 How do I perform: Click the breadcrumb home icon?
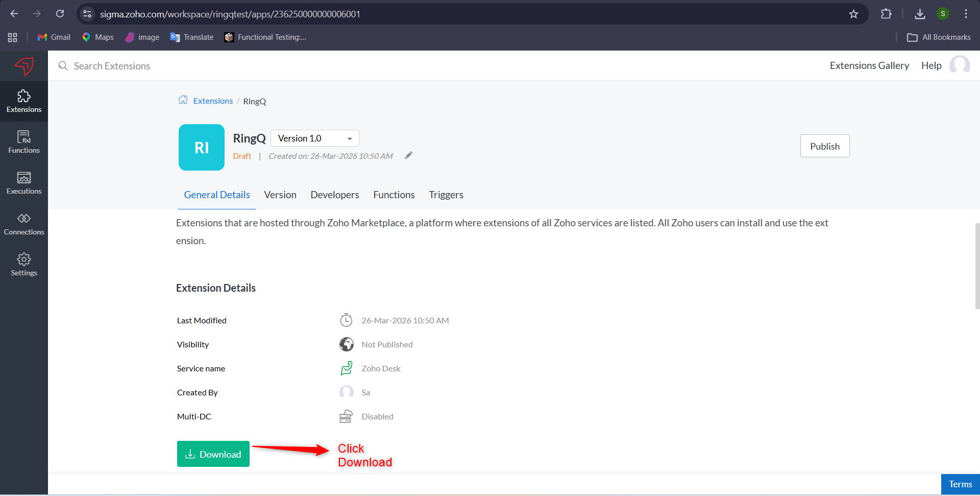[183, 100]
